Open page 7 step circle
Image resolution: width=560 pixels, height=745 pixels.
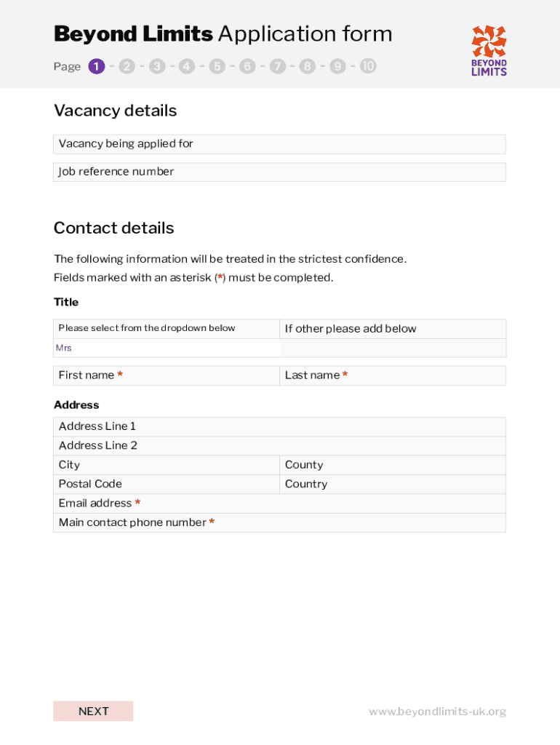click(277, 67)
